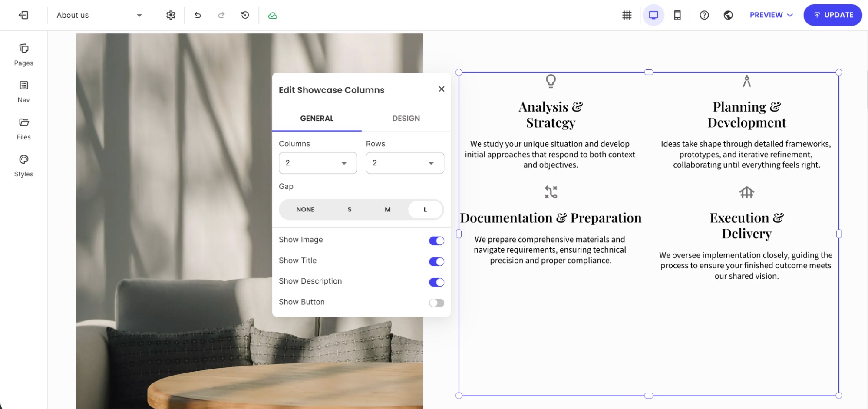Select the Analysis & Strategy heading
868x409 pixels.
click(x=551, y=115)
